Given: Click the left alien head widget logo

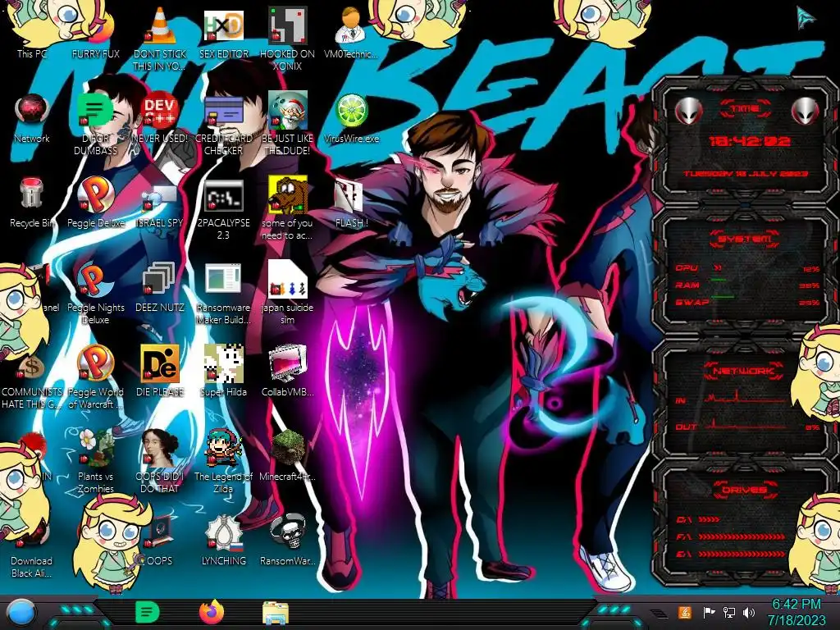Looking at the screenshot, I should coord(689,111).
